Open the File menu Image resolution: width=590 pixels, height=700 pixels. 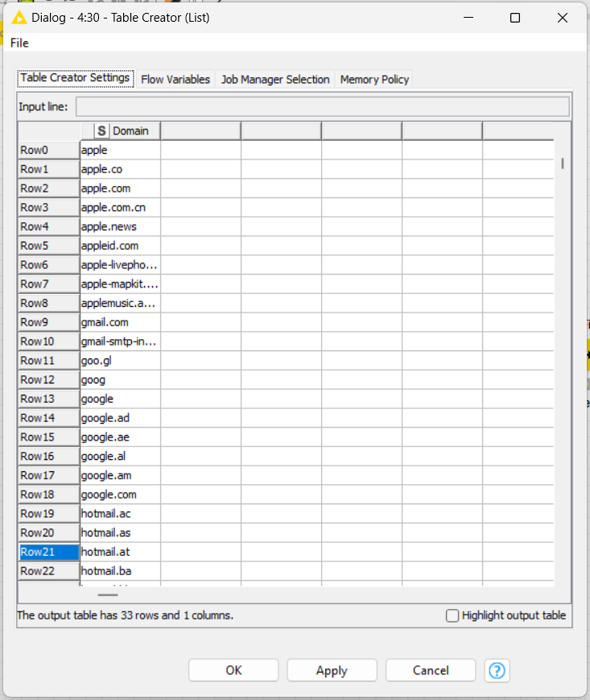click(19, 43)
